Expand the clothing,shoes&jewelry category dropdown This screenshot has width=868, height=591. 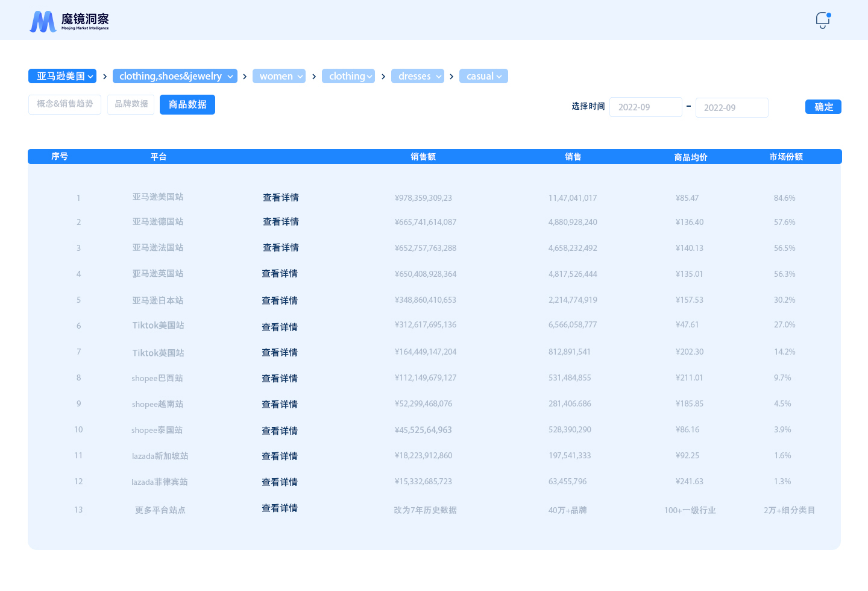(175, 76)
